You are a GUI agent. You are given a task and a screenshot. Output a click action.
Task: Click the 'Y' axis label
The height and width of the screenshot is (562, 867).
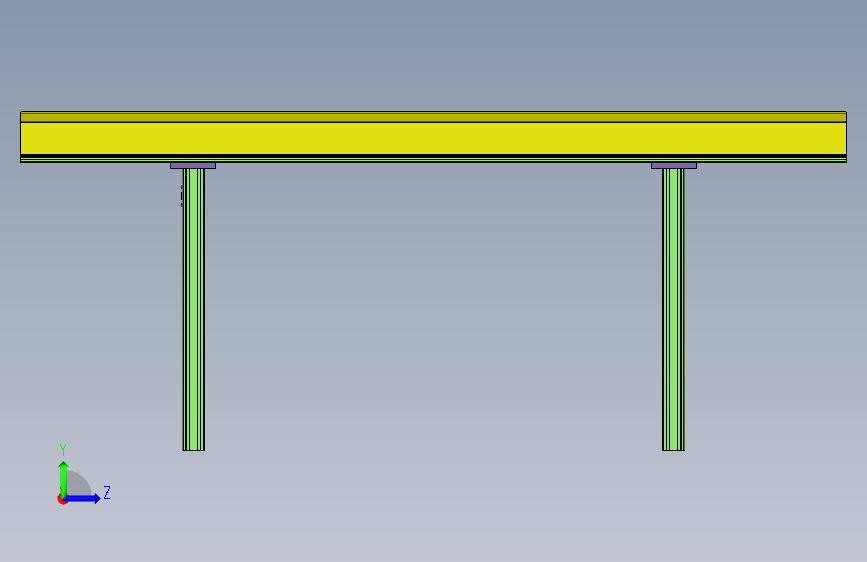point(63,450)
